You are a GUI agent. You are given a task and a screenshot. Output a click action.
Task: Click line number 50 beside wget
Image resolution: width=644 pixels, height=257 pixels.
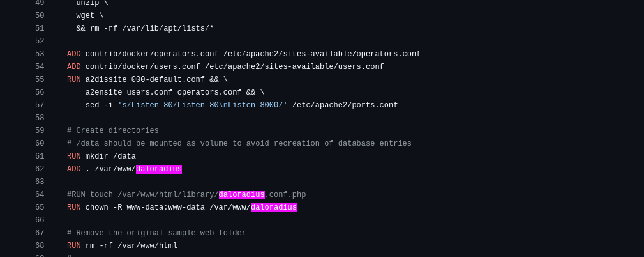(x=40, y=15)
